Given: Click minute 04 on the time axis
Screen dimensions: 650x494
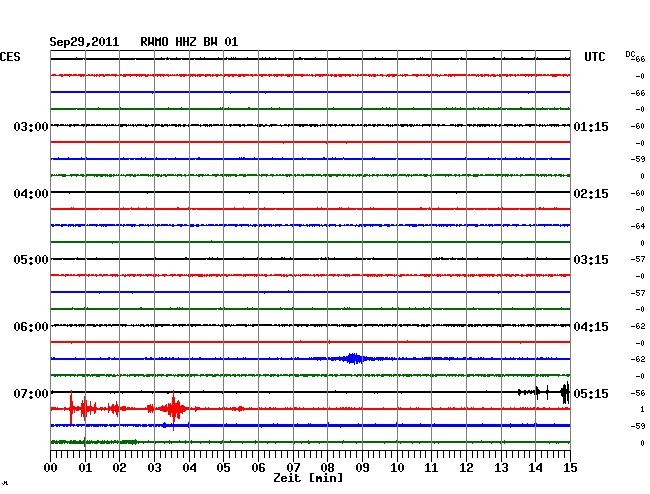Looking at the screenshot, I should click(189, 467).
